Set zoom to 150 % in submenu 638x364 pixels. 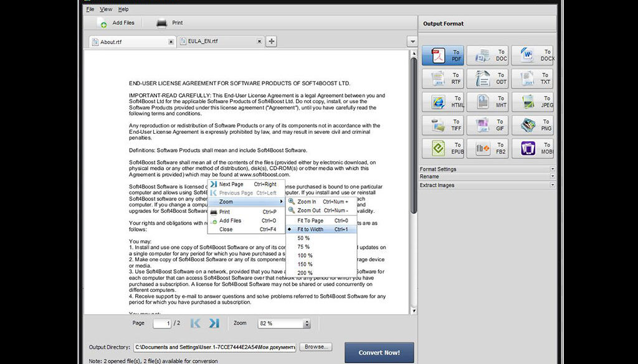(321, 264)
